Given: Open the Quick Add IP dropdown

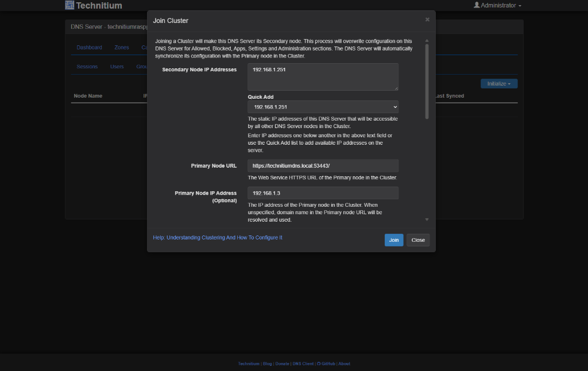Looking at the screenshot, I should point(323,107).
